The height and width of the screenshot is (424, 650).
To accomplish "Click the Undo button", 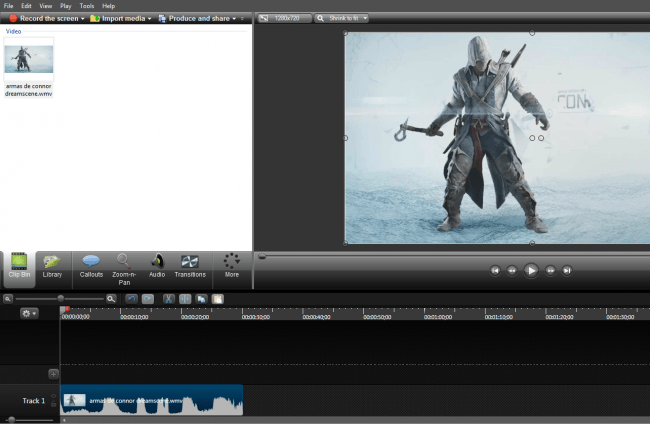I will [131, 299].
